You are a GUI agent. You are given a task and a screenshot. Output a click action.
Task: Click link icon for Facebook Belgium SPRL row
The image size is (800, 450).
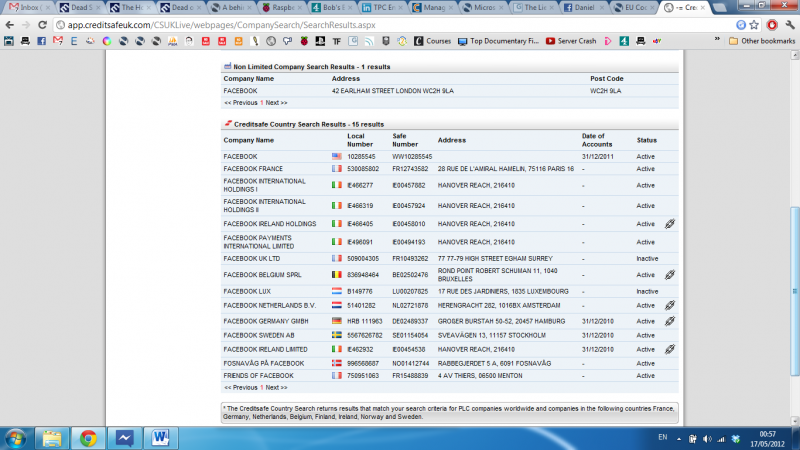pyautogui.click(x=670, y=274)
